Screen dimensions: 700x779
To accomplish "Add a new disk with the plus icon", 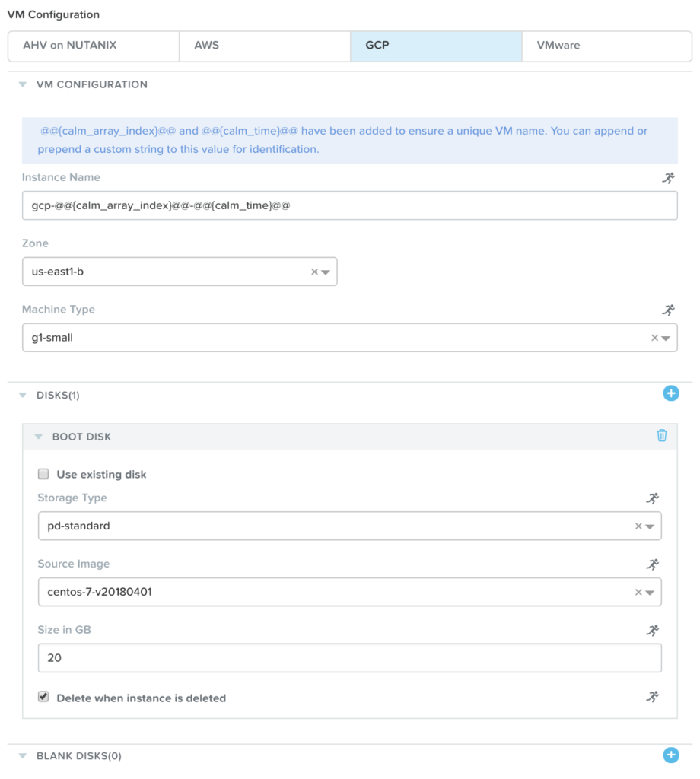I will pos(670,393).
